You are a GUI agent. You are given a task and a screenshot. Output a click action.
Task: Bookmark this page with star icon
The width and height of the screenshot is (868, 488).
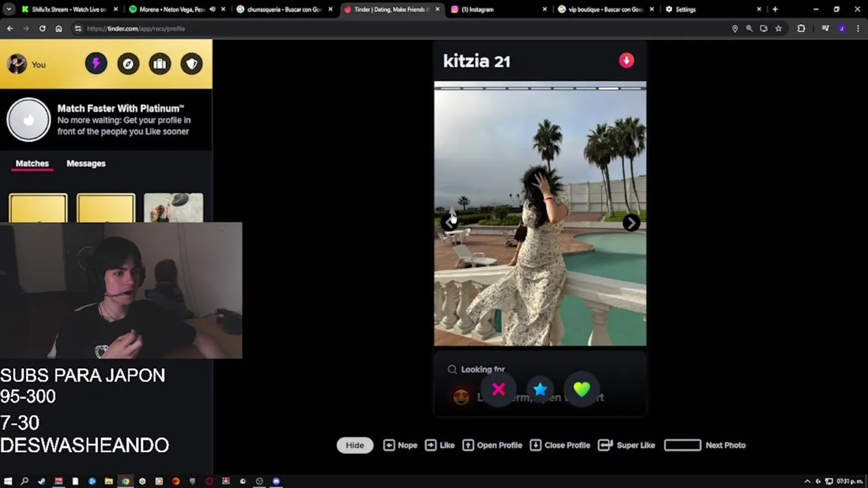click(x=778, y=28)
